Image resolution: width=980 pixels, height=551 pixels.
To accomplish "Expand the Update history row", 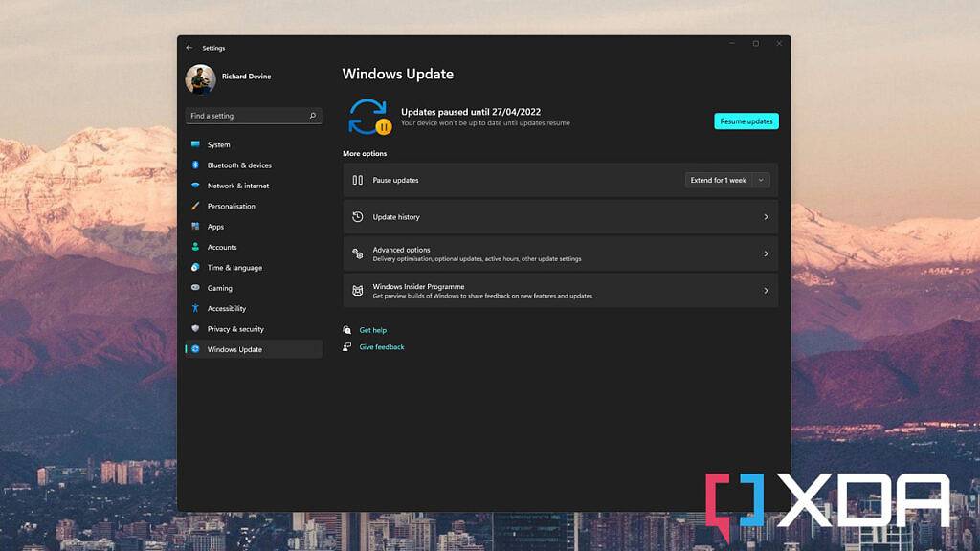I will (x=560, y=217).
